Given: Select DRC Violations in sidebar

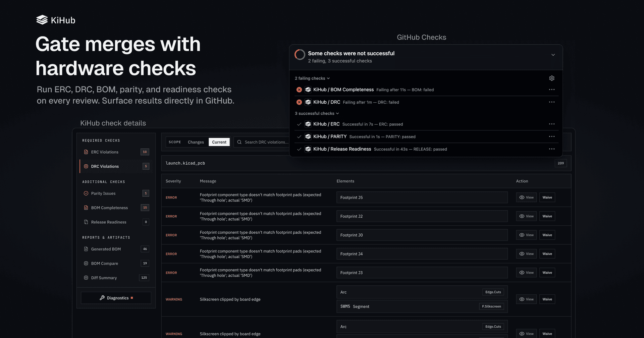Looking at the screenshot, I should coord(116,166).
